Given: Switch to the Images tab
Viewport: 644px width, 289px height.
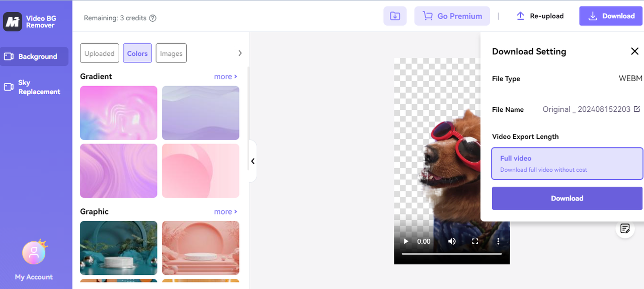Looking at the screenshot, I should [x=171, y=53].
